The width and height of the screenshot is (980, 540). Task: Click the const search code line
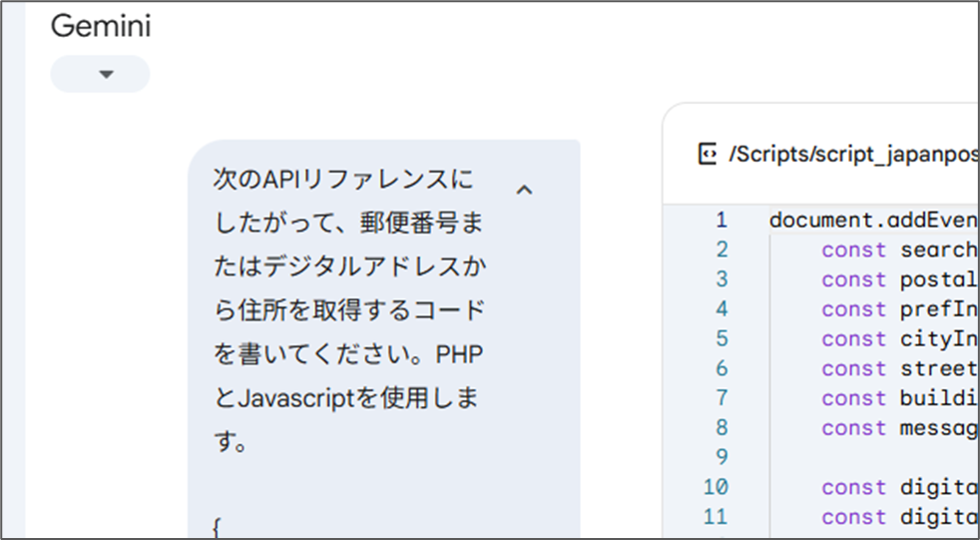[899, 250]
